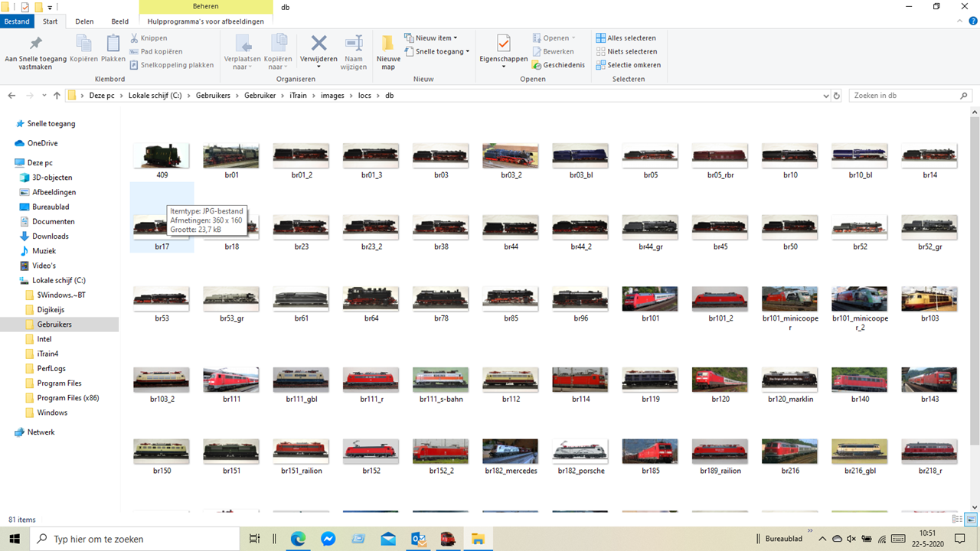980x551 pixels.
Task: Open the Verplaatsen naar button
Action: (x=243, y=52)
